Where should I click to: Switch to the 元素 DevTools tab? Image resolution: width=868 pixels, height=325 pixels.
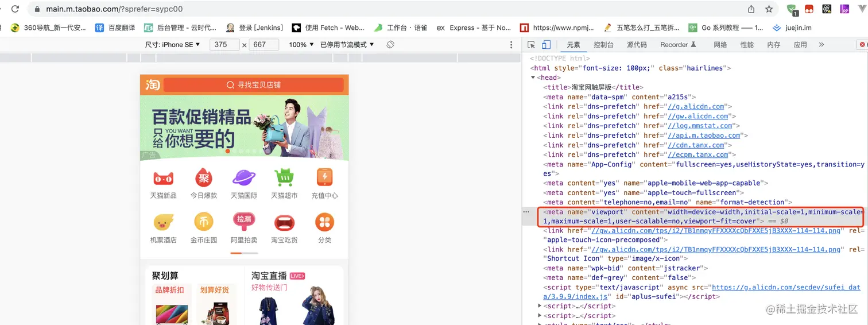[x=573, y=45]
